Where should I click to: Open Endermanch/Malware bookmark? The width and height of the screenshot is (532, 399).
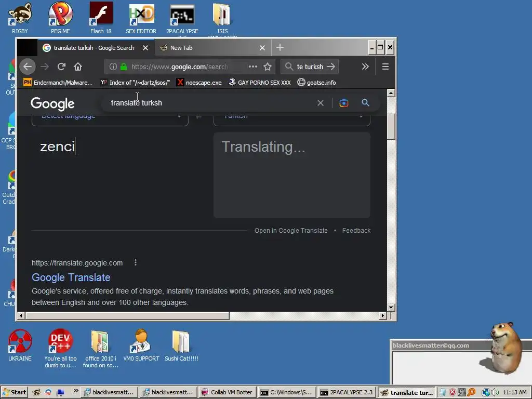point(58,83)
